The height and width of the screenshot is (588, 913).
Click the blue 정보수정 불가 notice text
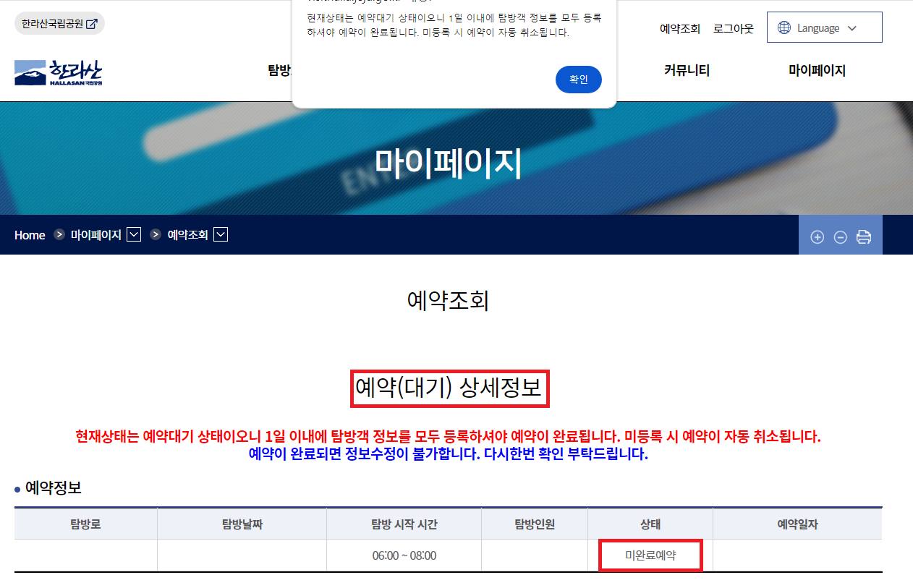pyautogui.click(x=448, y=454)
